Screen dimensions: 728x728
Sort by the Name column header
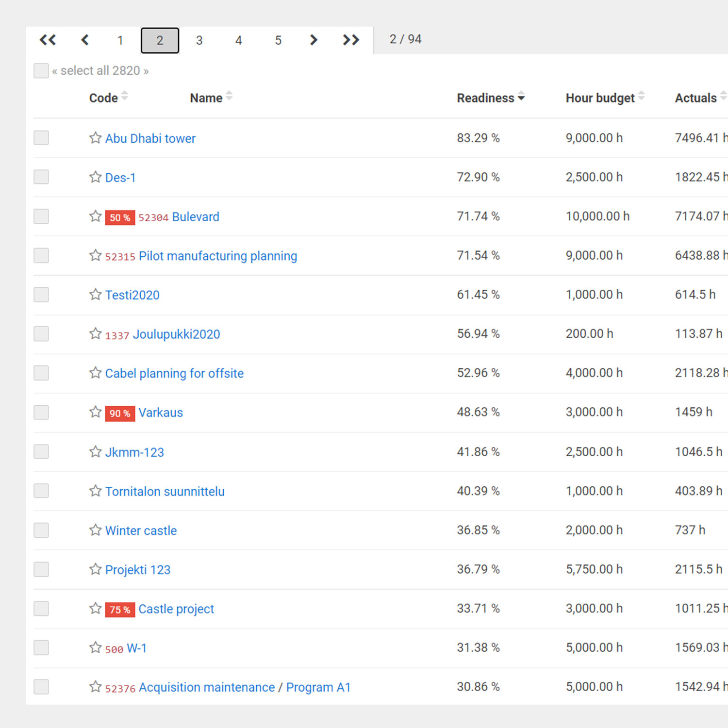click(206, 98)
